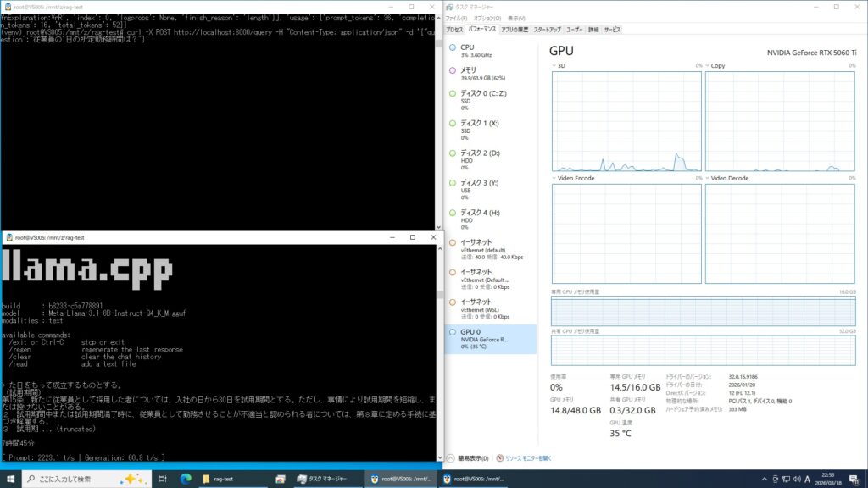The width and height of the screenshot is (868, 488).
Task: Click the Microsoft Edge taskbar icon
Action: point(186,479)
